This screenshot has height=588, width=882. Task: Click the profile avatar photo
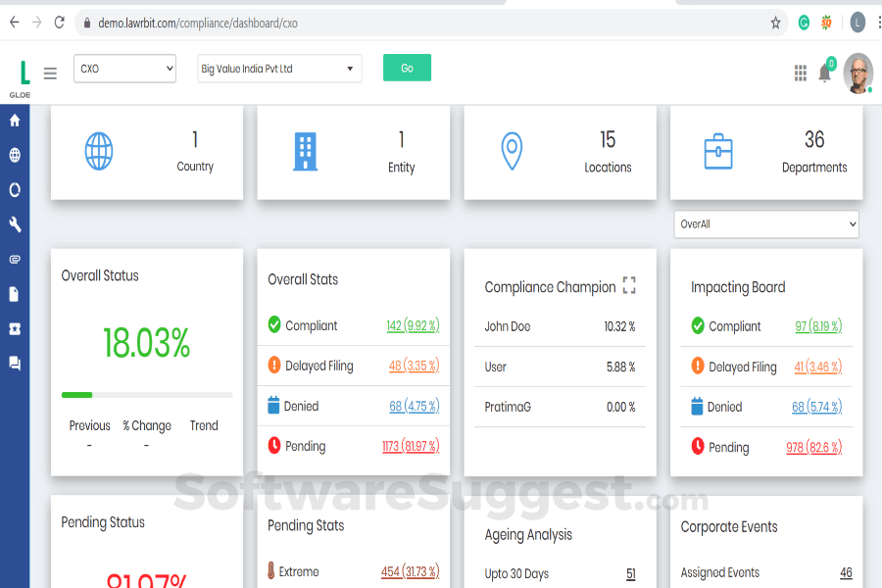coord(857,73)
